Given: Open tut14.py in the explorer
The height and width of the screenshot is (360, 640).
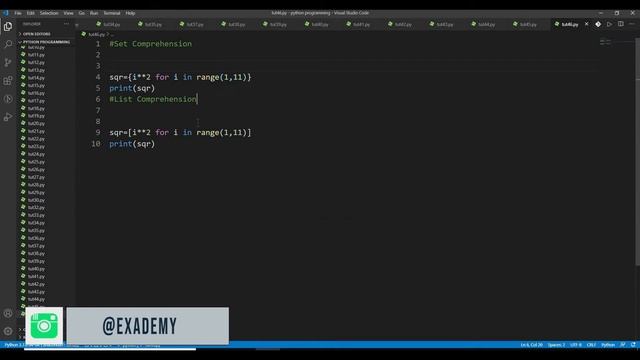Looking at the screenshot, I should tap(36, 78).
